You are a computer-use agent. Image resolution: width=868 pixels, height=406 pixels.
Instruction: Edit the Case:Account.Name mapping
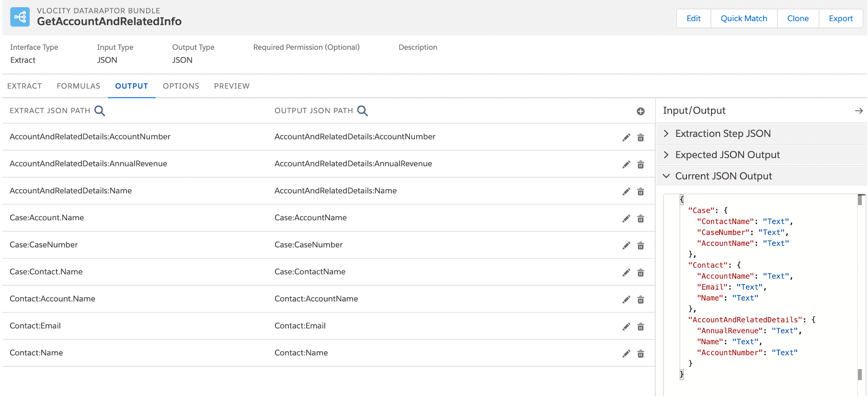(x=626, y=219)
